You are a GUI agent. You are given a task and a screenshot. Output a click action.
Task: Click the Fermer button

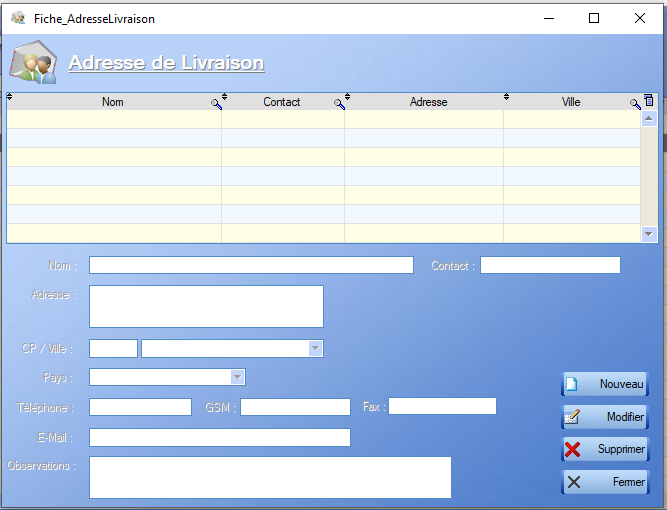point(605,482)
